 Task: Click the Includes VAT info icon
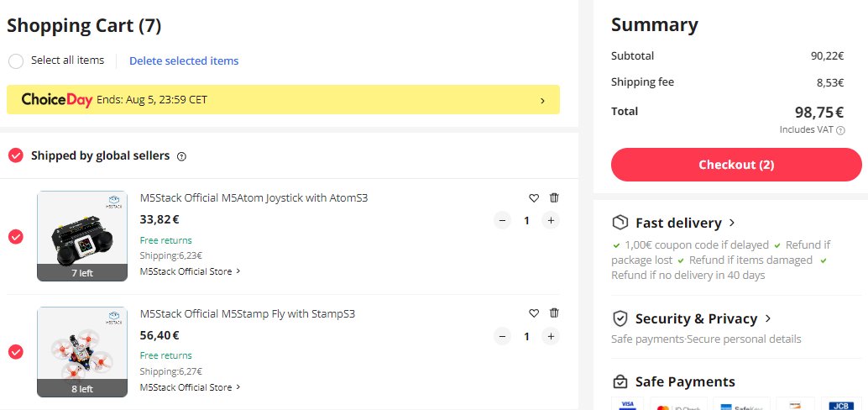[840, 130]
